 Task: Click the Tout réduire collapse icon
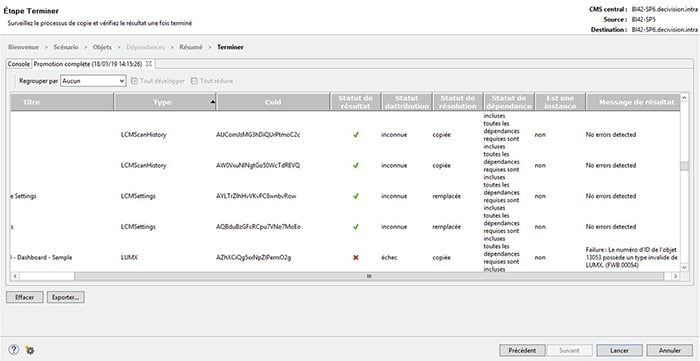tap(194, 81)
